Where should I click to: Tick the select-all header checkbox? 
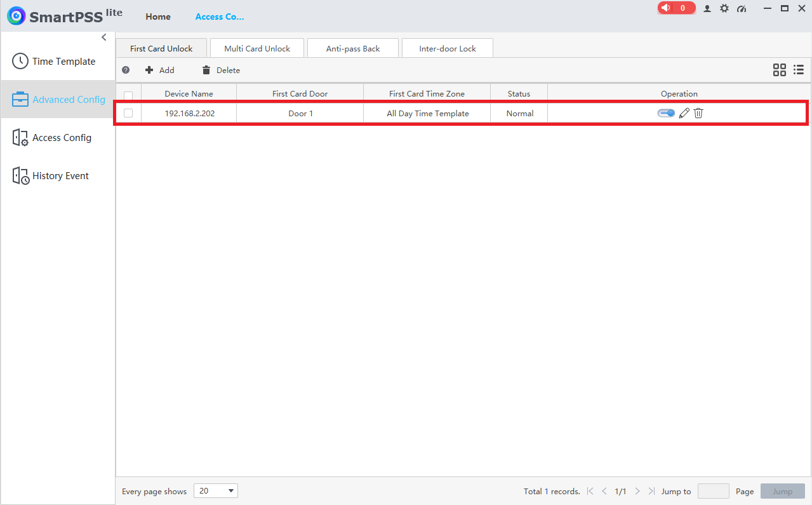click(128, 96)
